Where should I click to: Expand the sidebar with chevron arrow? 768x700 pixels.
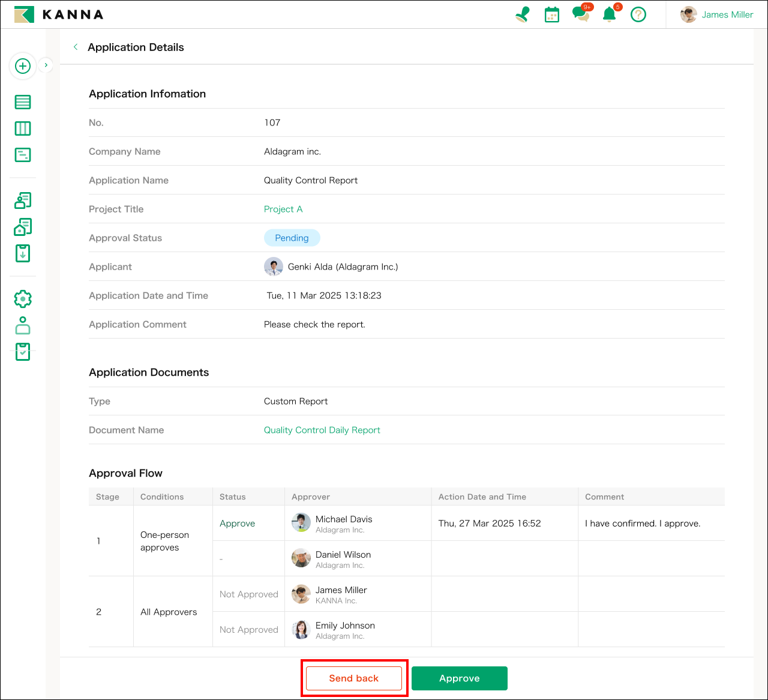pos(46,65)
